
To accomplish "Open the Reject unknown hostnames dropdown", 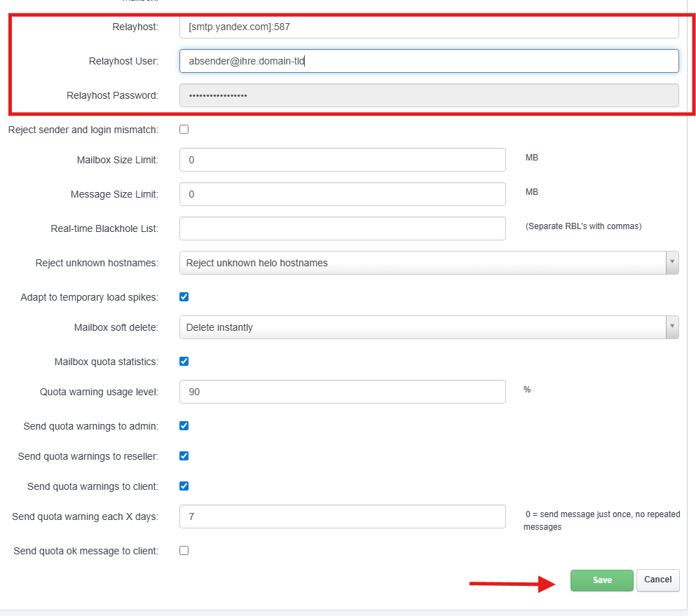I will (x=428, y=263).
